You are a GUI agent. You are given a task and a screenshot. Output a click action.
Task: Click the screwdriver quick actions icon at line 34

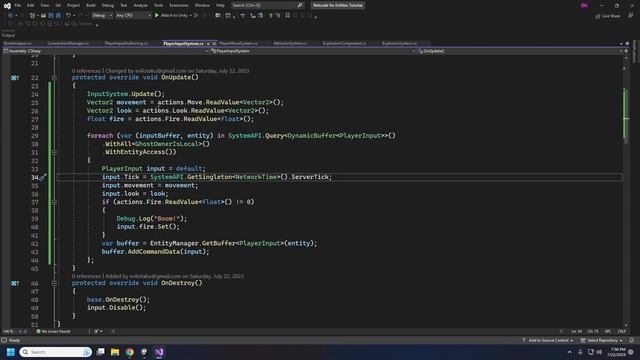[43, 177]
